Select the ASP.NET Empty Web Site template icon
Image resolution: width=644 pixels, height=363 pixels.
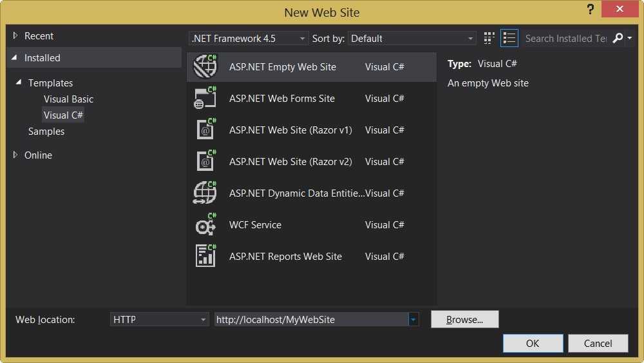point(205,67)
